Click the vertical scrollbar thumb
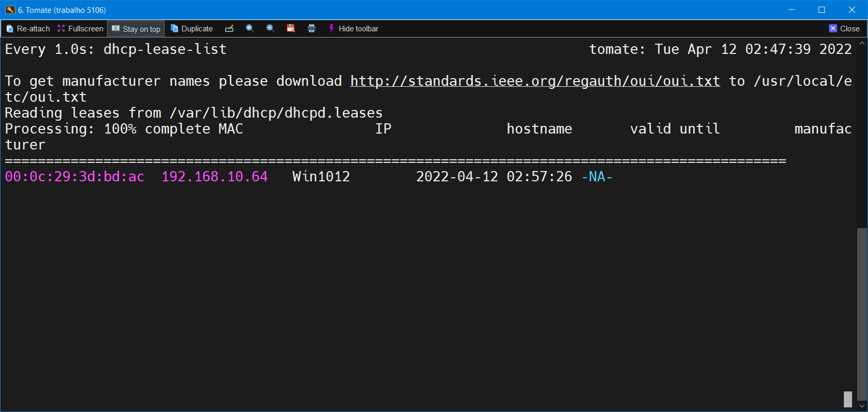868x412 pixels. (x=862, y=314)
